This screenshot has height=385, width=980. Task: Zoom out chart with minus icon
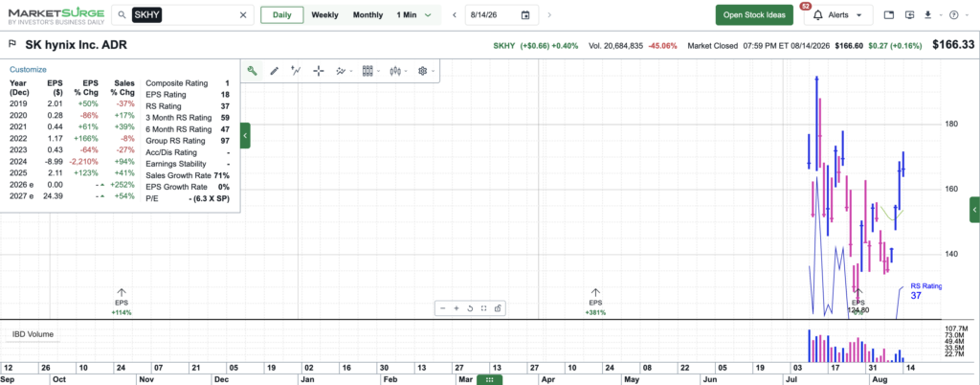point(442,308)
